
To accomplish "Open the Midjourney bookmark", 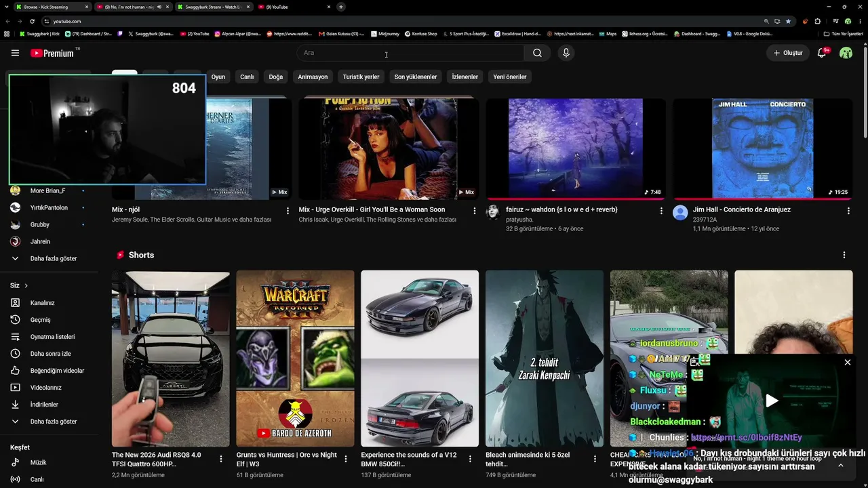I will (x=384, y=33).
